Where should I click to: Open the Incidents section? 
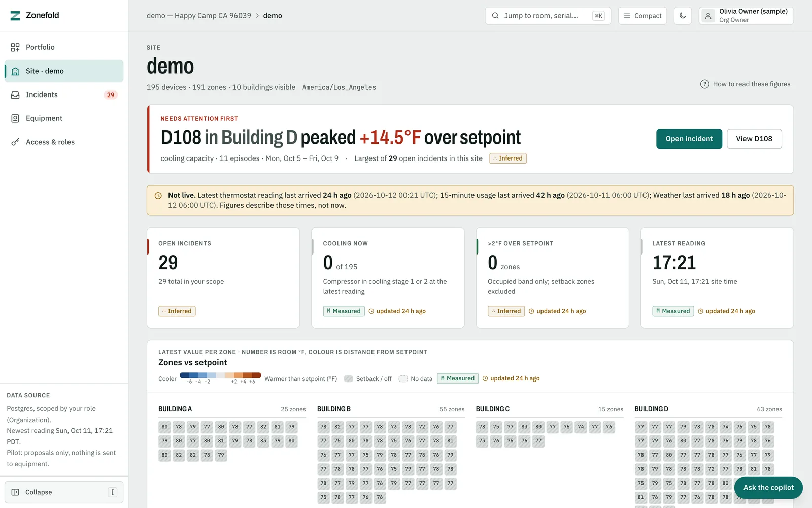pyautogui.click(x=64, y=95)
